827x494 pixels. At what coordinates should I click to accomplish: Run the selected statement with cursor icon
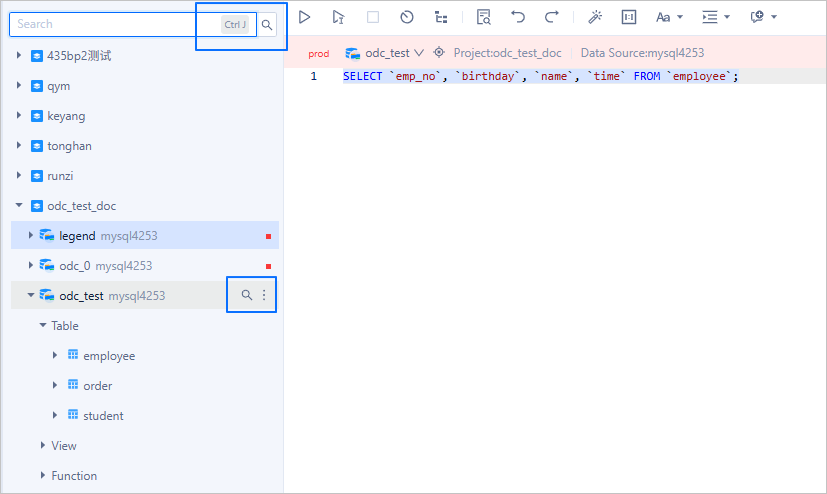(339, 17)
